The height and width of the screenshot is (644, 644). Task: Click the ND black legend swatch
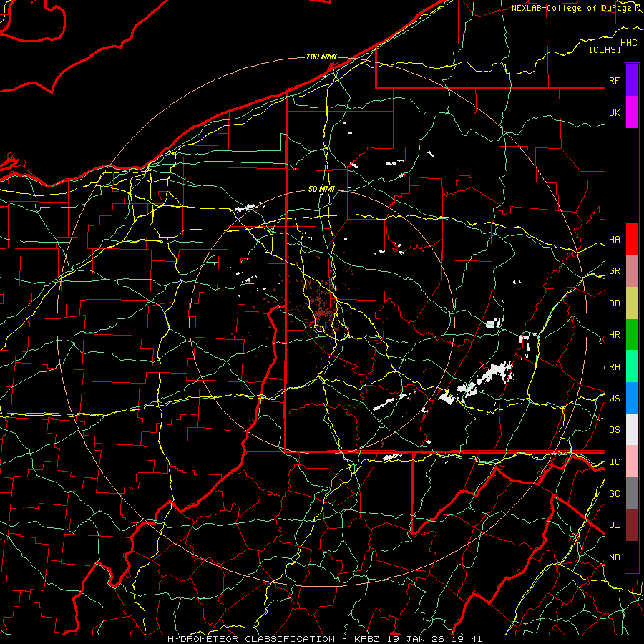pos(632,557)
